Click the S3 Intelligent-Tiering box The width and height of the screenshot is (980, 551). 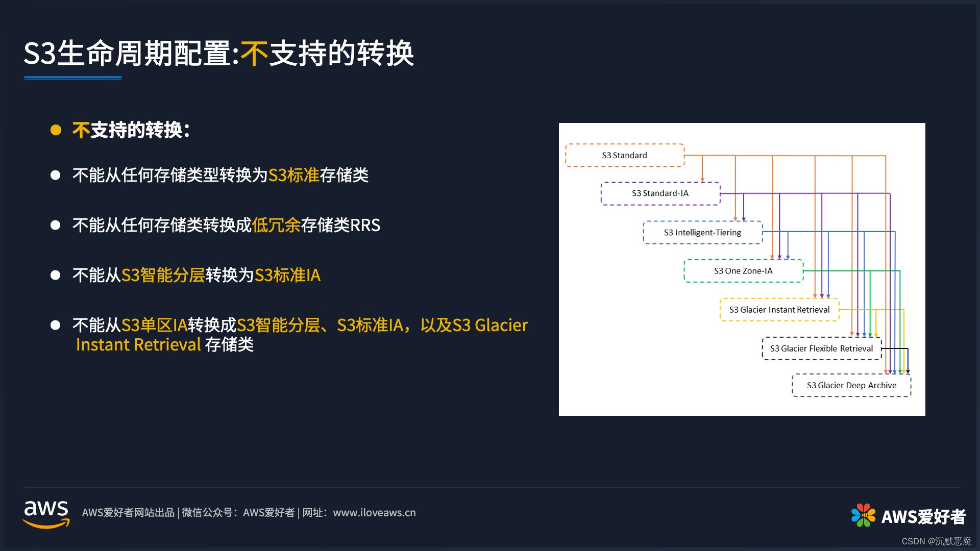tap(702, 233)
